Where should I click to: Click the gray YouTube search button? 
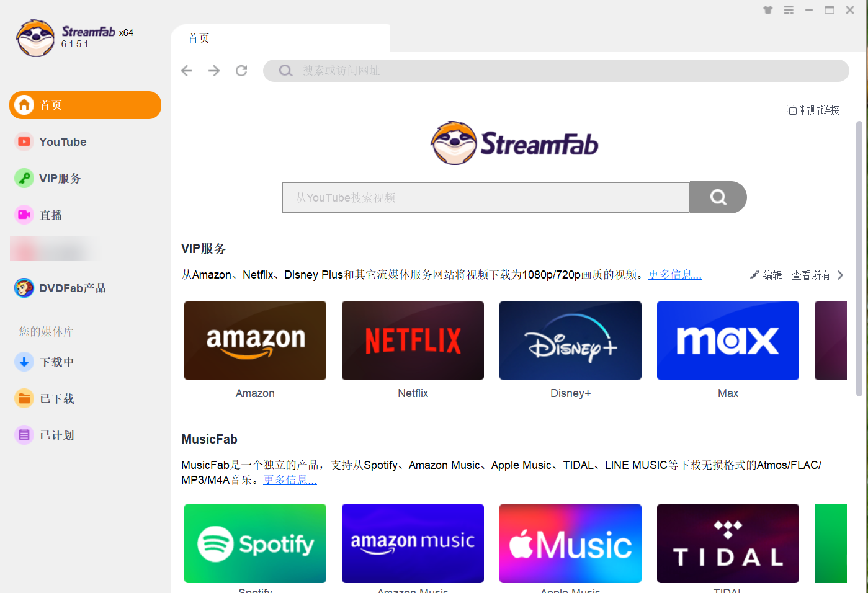point(718,197)
